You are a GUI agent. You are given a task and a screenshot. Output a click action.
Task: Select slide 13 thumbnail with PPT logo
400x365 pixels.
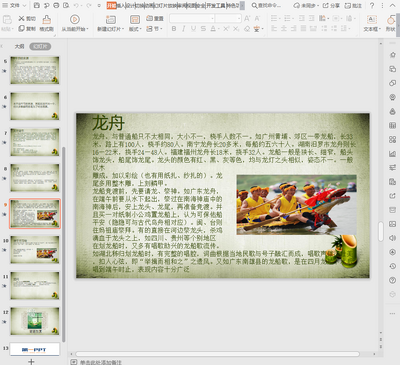click(35, 349)
